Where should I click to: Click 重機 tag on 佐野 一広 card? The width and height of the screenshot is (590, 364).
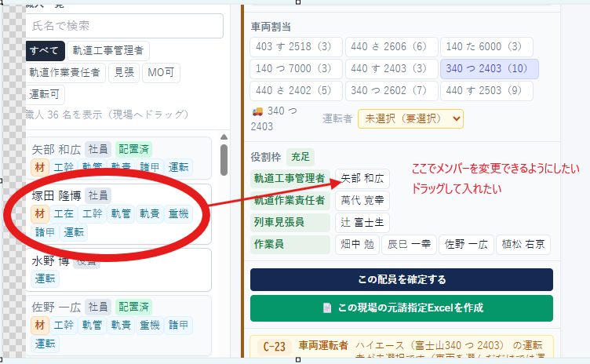150,326
